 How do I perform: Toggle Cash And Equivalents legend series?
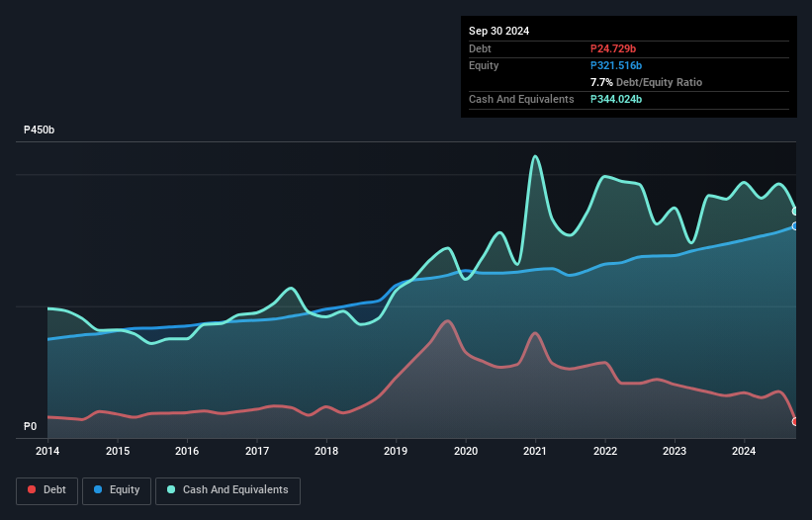[x=227, y=490]
